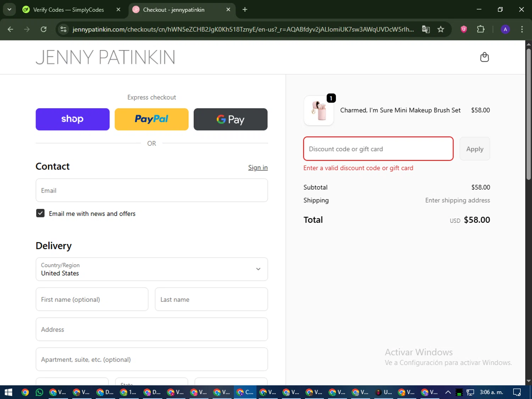Focus the Last name field
The width and height of the screenshot is (532, 399).
211,299
